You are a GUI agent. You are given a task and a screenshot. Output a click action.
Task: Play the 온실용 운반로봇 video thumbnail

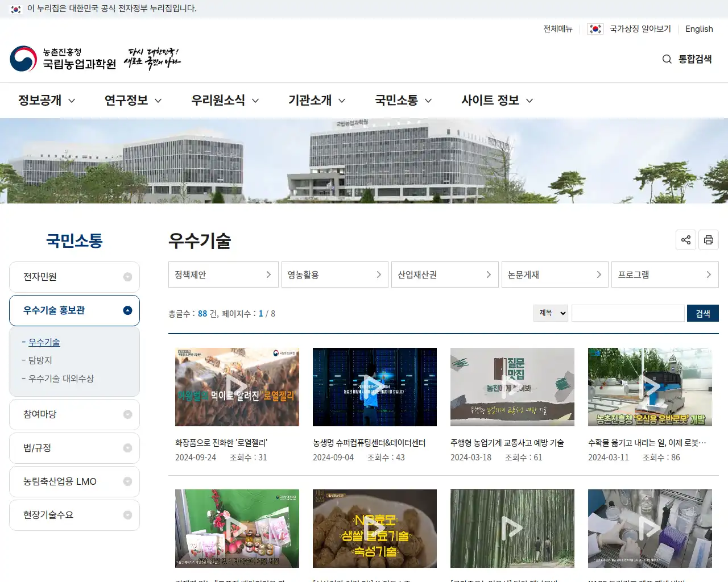pos(650,387)
